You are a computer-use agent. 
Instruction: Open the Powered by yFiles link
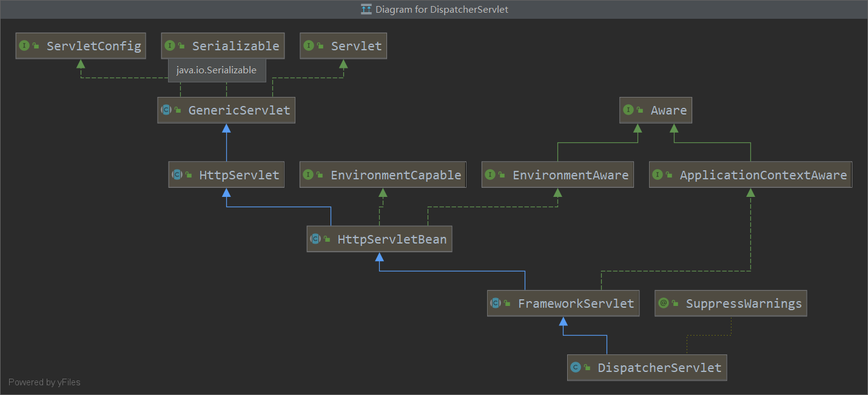[44, 382]
